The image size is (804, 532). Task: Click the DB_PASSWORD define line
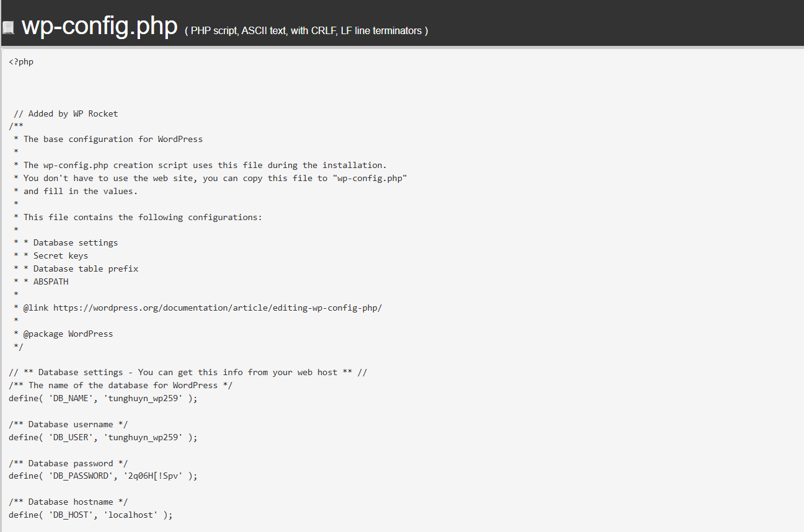point(103,476)
